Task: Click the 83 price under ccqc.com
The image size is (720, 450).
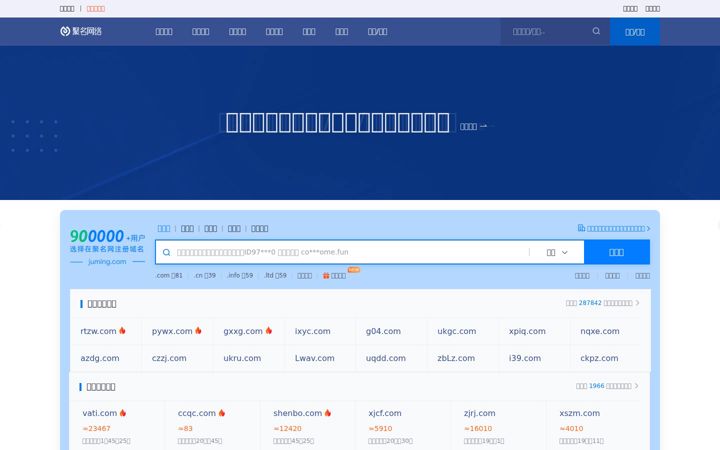Action: click(x=185, y=428)
